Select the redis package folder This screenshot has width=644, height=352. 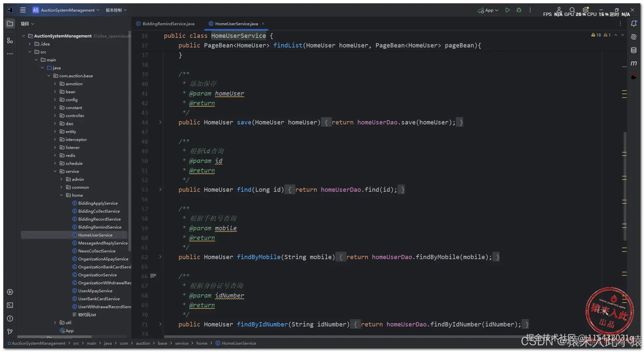pyautogui.click(x=67, y=155)
